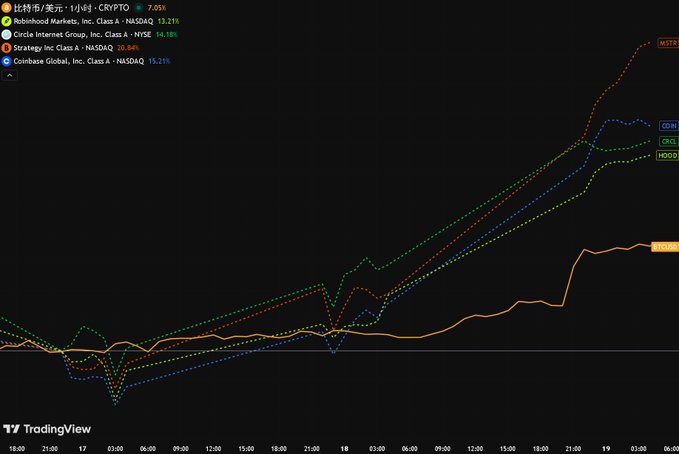The width and height of the screenshot is (679, 454).
Task: Click the first 18:00 time axis label
Action: click(x=17, y=449)
